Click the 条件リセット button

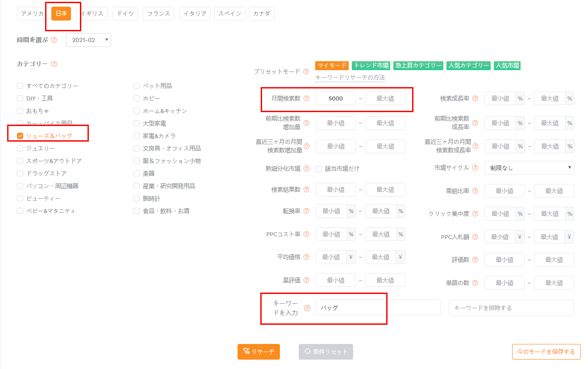coord(326,352)
